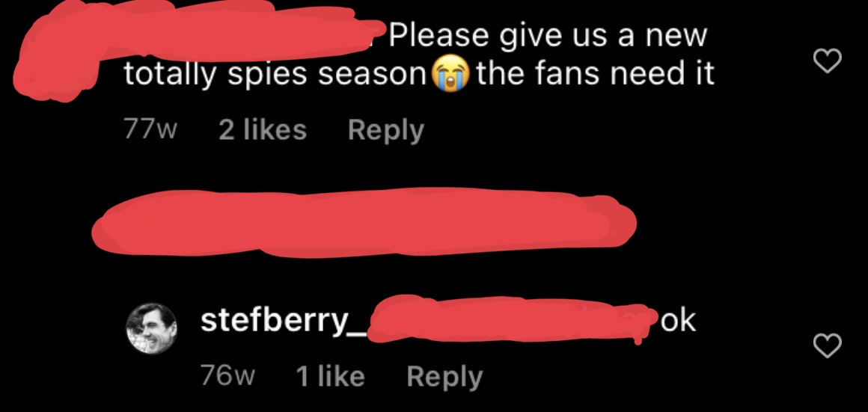Open stefberry_ profile from username
Screen dimensions: 868x412
pos(283,322)
